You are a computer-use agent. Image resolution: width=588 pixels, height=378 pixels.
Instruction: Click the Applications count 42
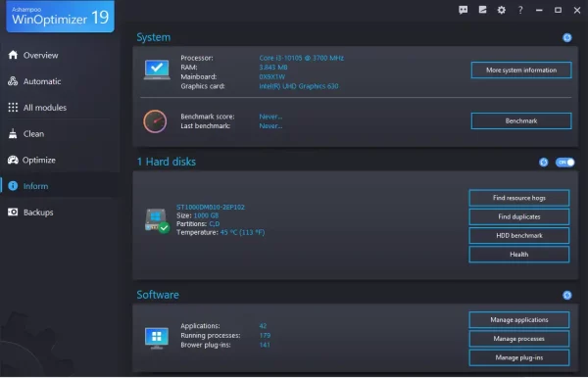263,326
